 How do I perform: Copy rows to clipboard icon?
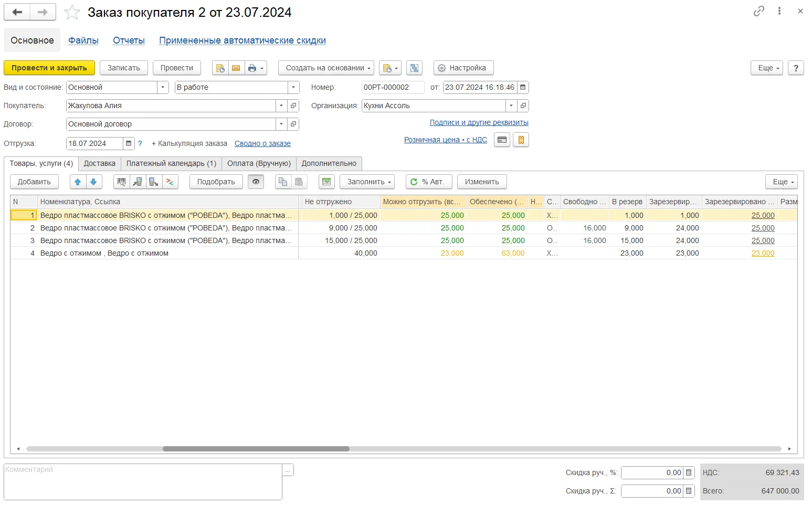click(283, 182)
